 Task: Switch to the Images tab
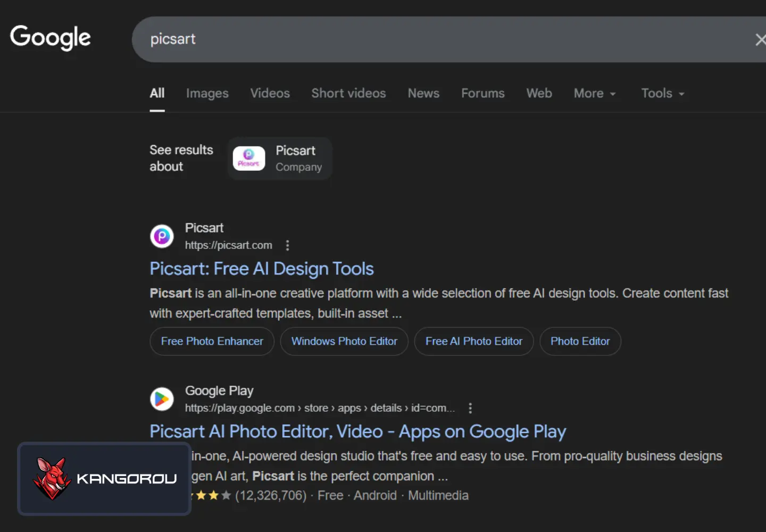point(207,94)
